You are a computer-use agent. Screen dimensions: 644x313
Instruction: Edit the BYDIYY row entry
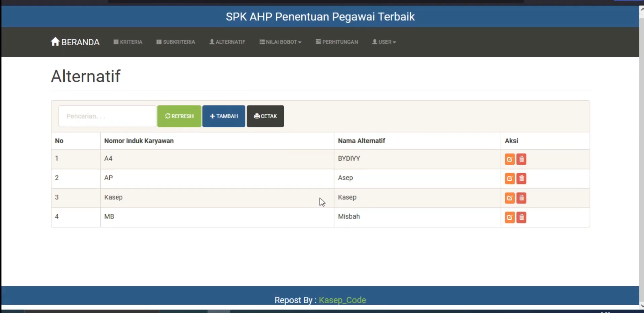[509, 159]
